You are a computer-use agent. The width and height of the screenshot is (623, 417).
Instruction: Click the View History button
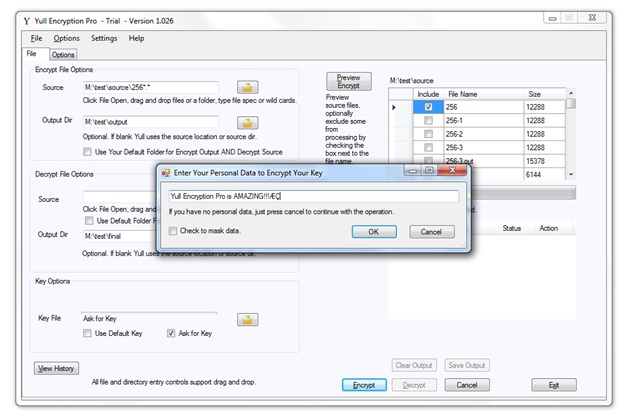pos(57,368)
